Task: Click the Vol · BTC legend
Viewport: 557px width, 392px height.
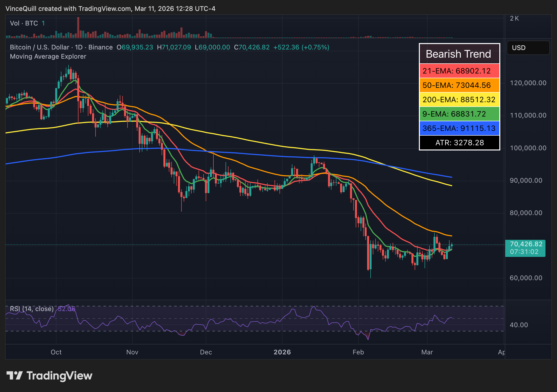Action: 25,23
